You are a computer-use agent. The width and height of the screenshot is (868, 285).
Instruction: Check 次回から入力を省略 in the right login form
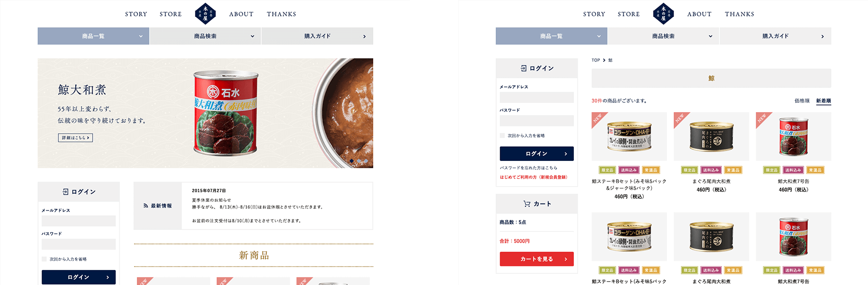click(x=502, y=136)
